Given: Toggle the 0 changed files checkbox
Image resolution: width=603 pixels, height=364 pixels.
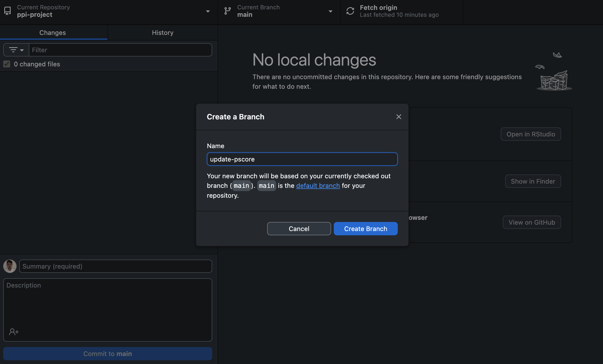Looking at the screenshot, I should click(x=7, y=64).
